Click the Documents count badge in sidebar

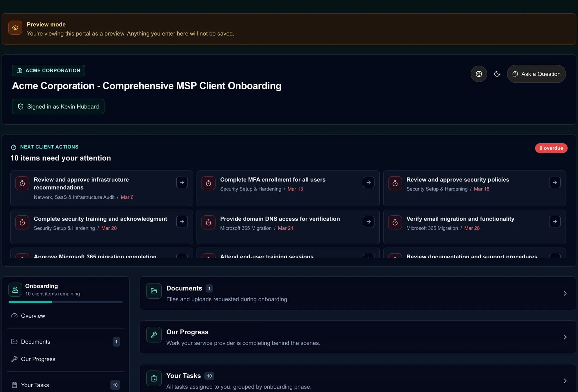[x=116, y=342]
